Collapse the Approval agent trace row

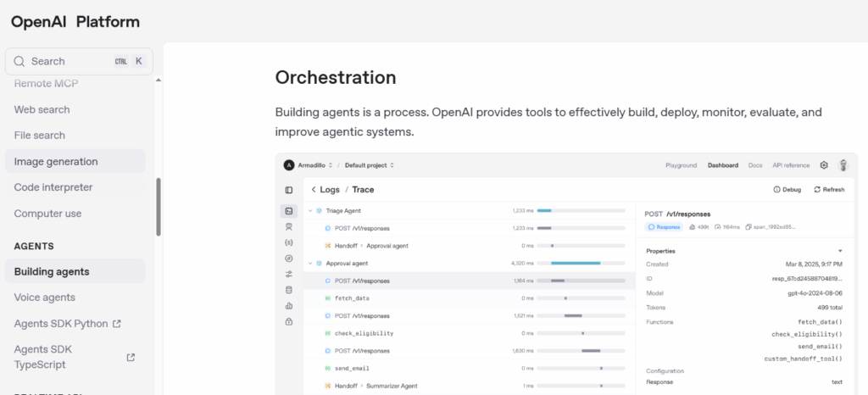(310, 264)
